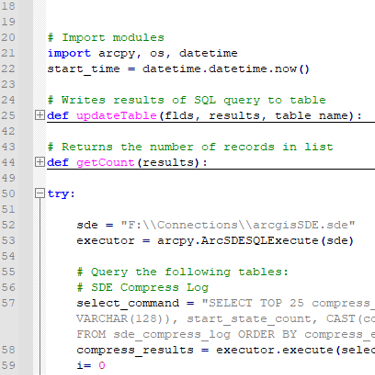Click the 'FROM sde_compress_log ORDER BY' line

[x=187, y=334]
